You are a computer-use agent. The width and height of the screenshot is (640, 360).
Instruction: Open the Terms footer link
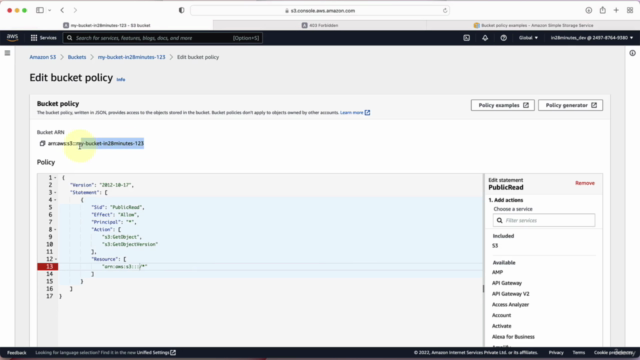[578, 353]
